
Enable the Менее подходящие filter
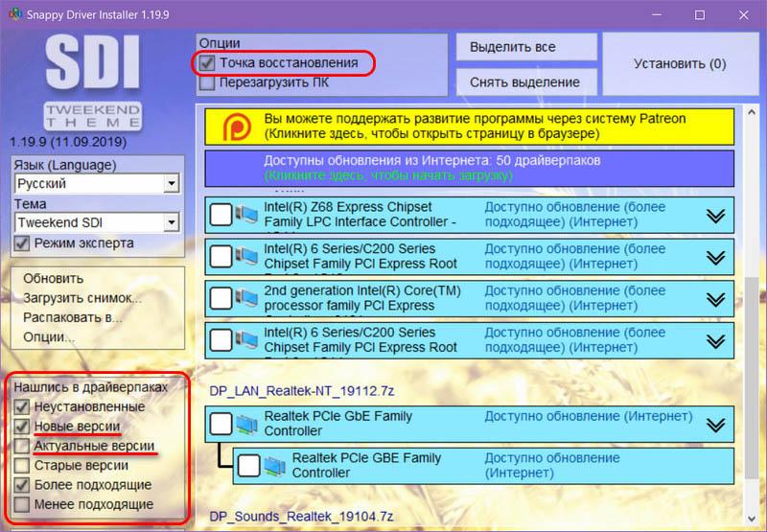pyautogui.click(x=22, y=504)
